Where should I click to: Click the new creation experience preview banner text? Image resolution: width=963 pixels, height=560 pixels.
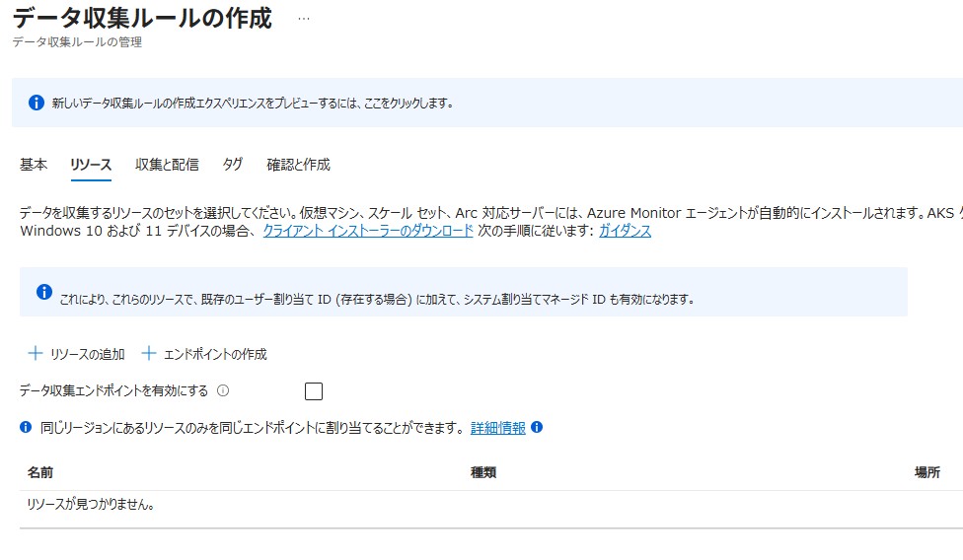pos(252,103)
